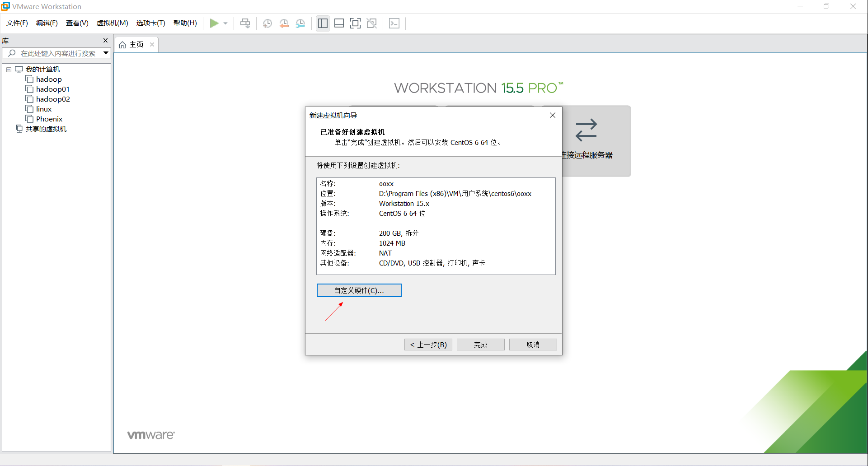This screenshot has width=868, height=466.
Task: Toggle the library sidebar view icon
Action: 323,23
